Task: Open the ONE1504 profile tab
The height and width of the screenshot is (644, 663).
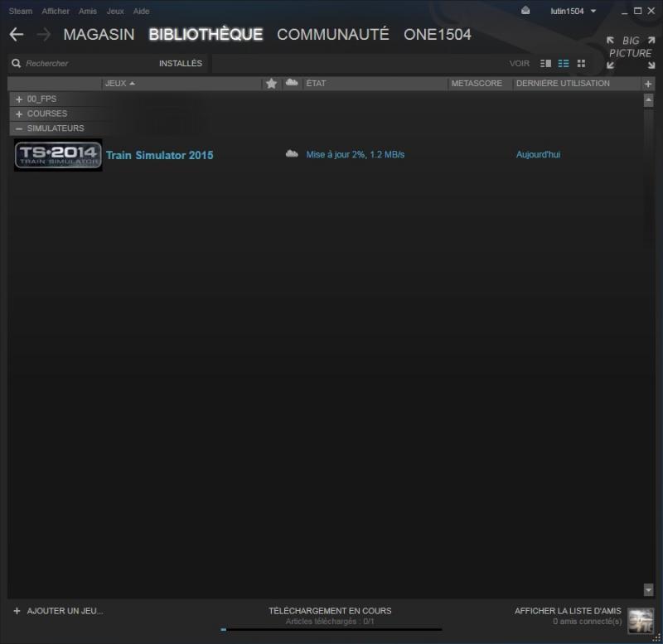Action: (x=438, y=34)
